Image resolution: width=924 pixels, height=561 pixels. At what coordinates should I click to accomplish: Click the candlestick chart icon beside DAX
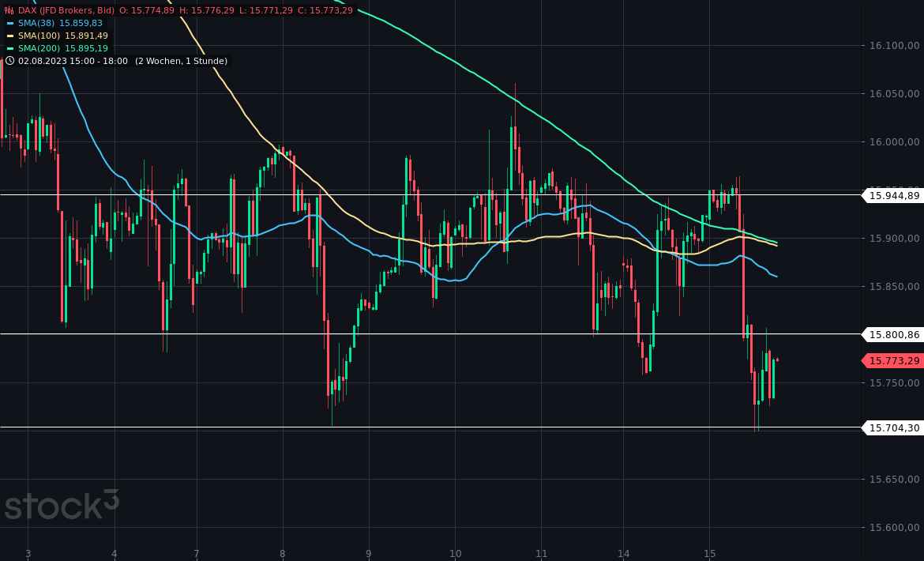click(8, 11)
